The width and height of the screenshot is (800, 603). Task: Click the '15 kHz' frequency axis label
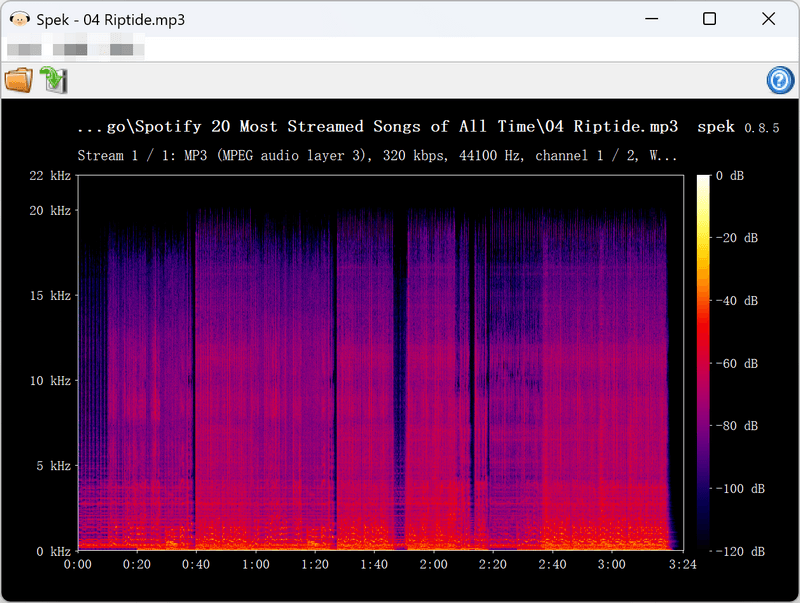tap(50, 296)
